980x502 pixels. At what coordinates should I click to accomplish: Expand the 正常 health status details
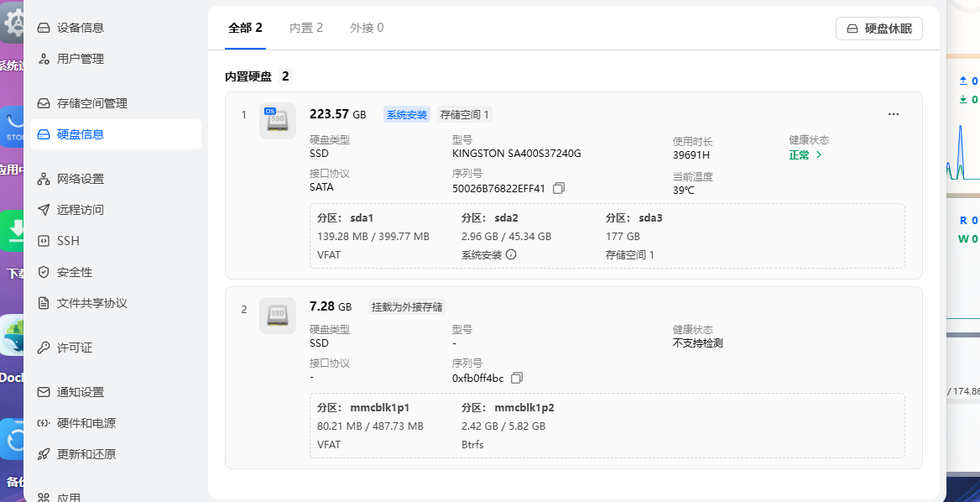(x=805, y=155)
